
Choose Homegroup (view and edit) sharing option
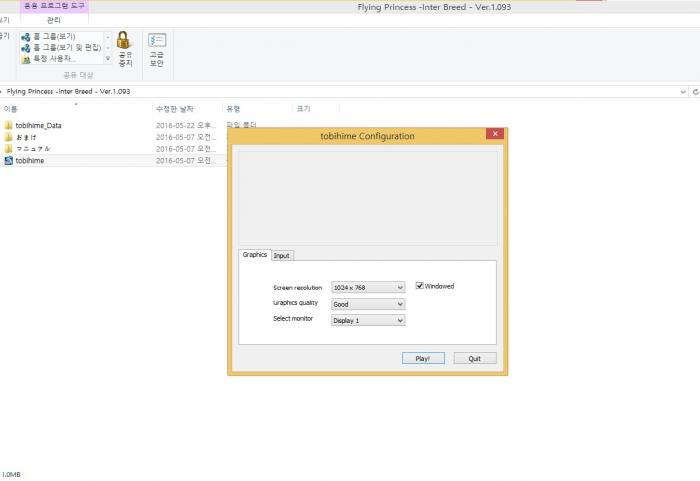click(60, 48)
